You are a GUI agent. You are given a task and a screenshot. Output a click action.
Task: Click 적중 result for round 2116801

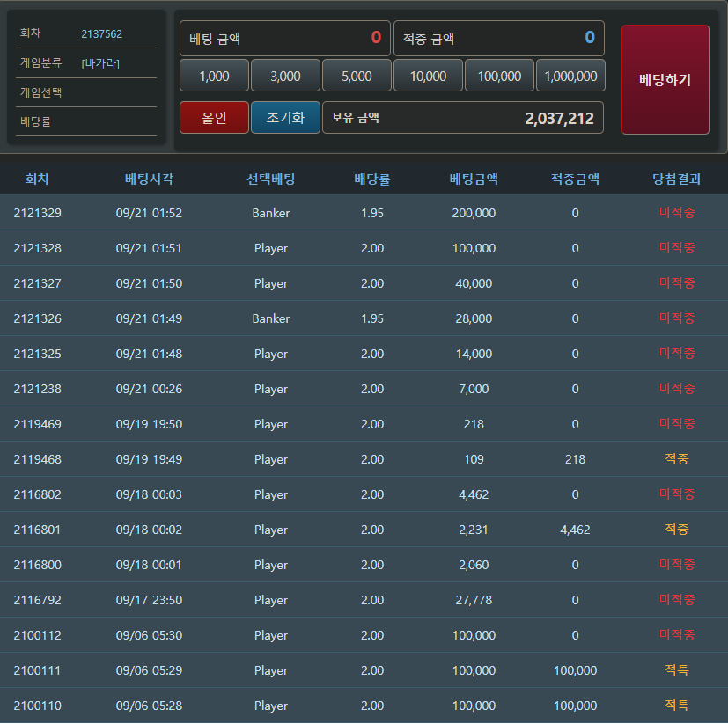[676, 530]
